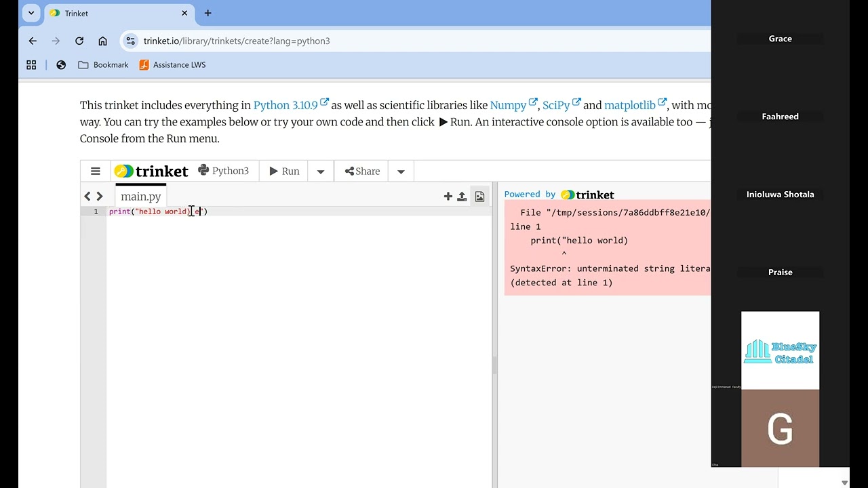This screenshot has height=488, width=868.
Task: Open the browser home page
Action: (x=102, y=41)
